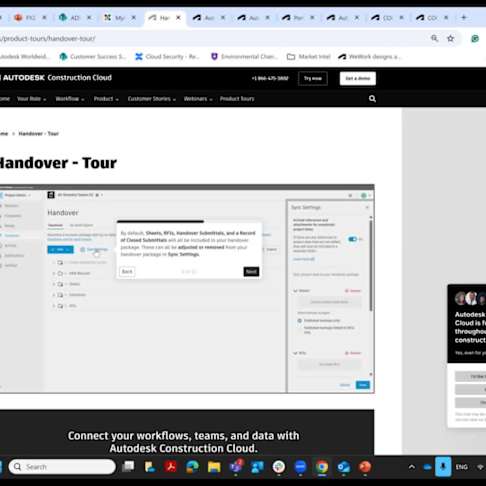Expand the Sheets folder row
The width and height of the screenshot is (486, 486).
[54, 284]
